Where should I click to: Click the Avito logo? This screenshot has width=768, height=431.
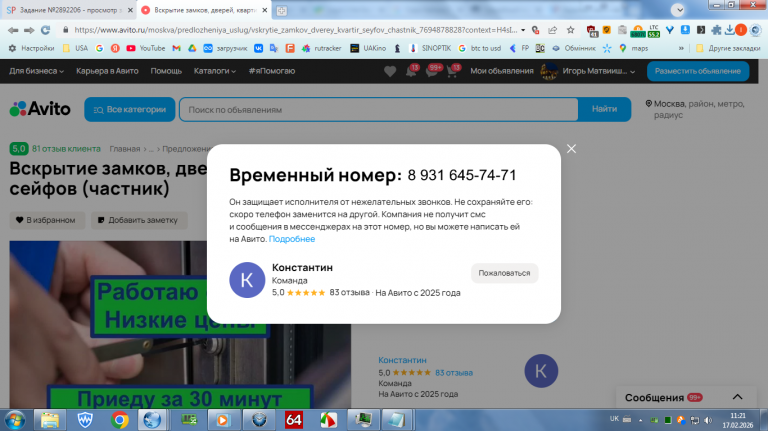click(x=40, y=109)
